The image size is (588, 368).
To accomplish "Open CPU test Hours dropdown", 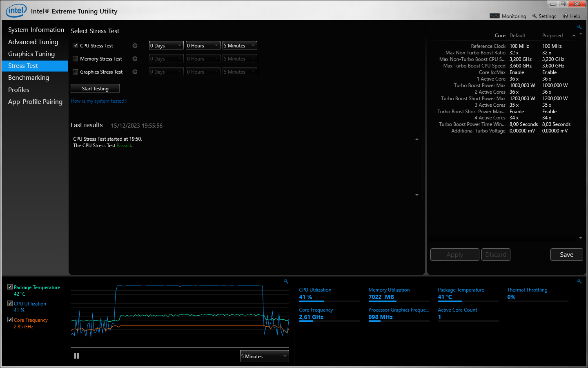I will (203, 46).
